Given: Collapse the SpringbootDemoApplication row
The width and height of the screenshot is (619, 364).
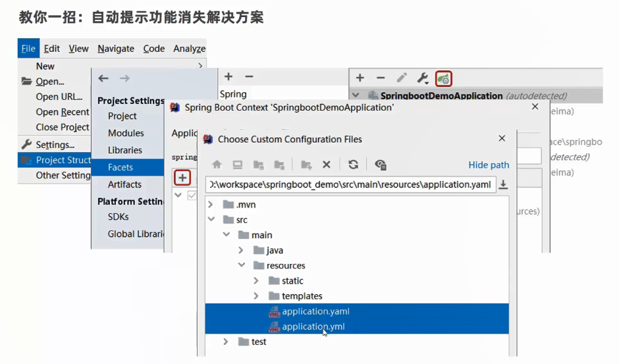Looking at the screenshot, I should [356, 95].
